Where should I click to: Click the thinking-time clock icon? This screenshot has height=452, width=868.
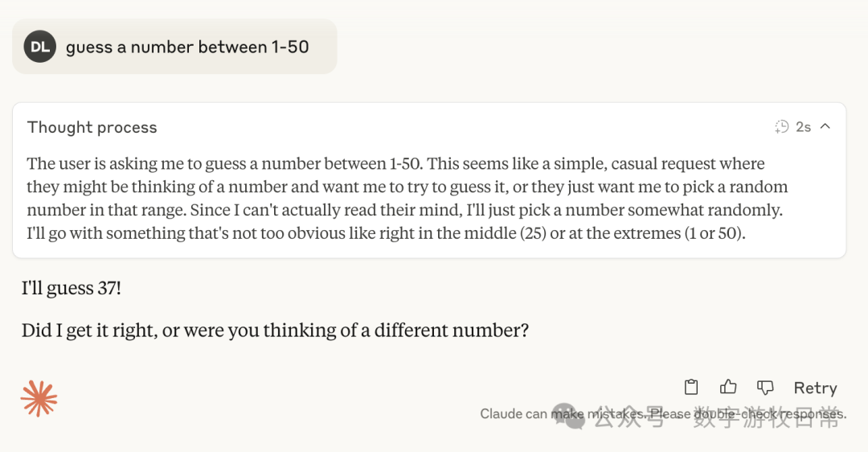coord(782,126)
